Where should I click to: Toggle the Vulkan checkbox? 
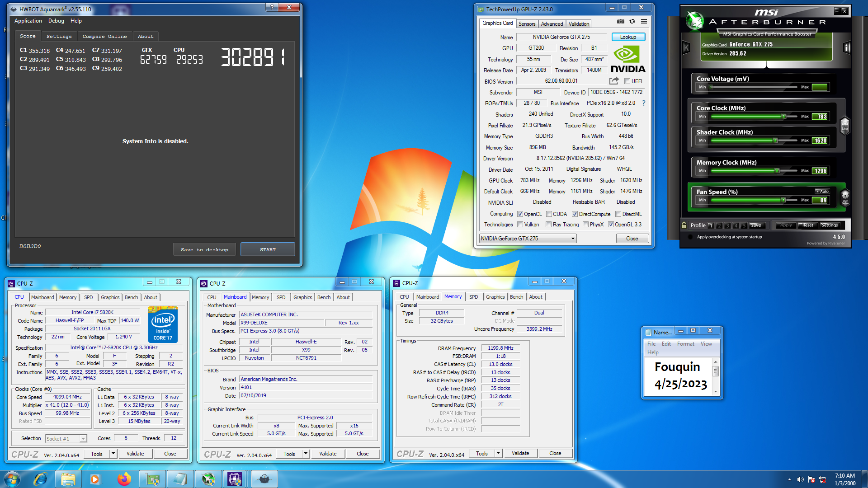(520, 225)
